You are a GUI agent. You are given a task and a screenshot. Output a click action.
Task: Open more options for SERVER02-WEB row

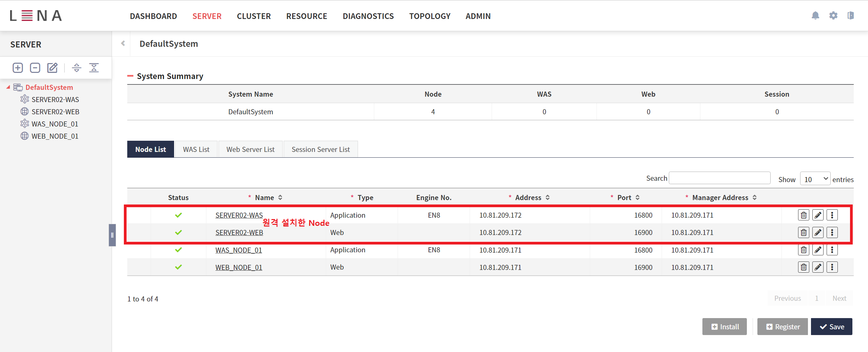pyautogui.click(x=832, y=233)
